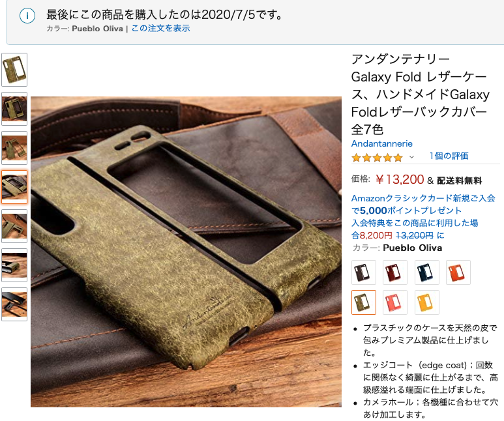The width and height of the screenshot is (504, 421).
Task: Choose the yellow color swatch
Action: [x=427, y=302]
